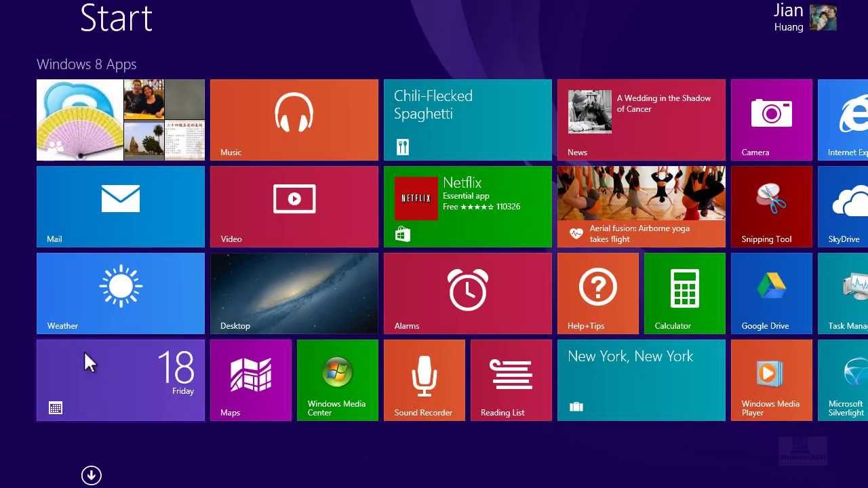
Task: Open the Reading List tile
Action: 511,380
